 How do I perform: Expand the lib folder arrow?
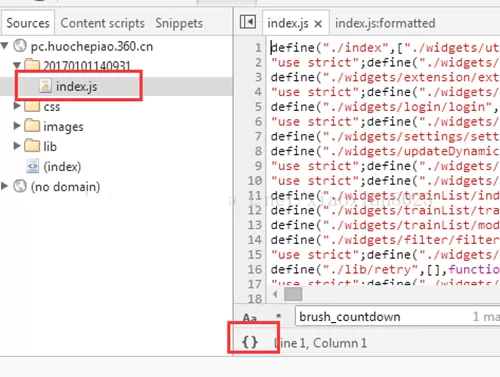tap(17, 146)
